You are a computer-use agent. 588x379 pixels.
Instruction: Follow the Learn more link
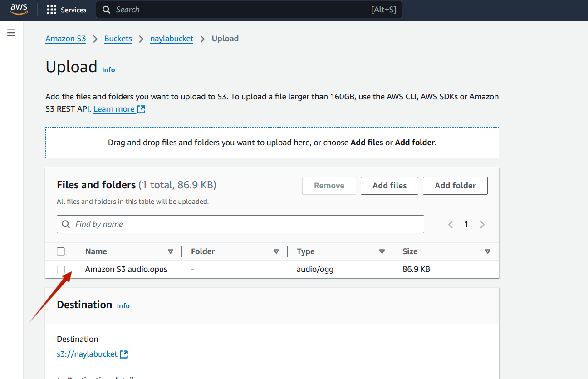(x=114, y=109)
